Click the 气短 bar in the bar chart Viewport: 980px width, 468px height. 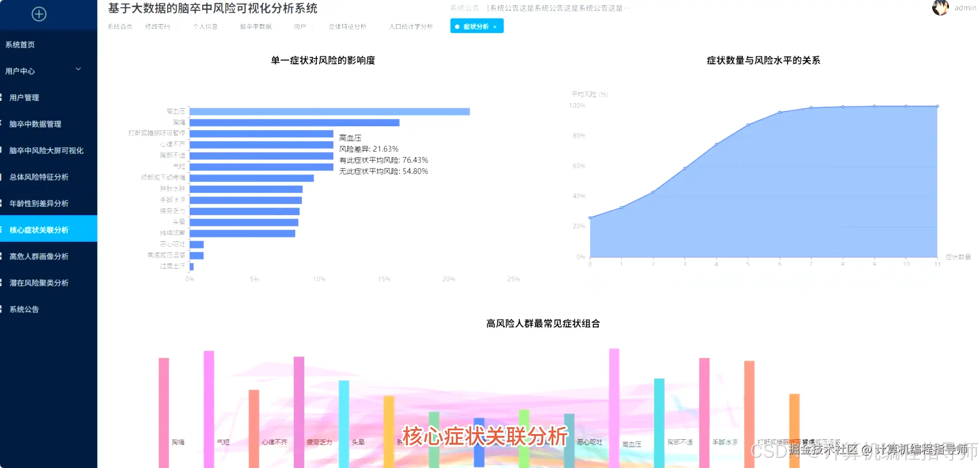point(261,167)
